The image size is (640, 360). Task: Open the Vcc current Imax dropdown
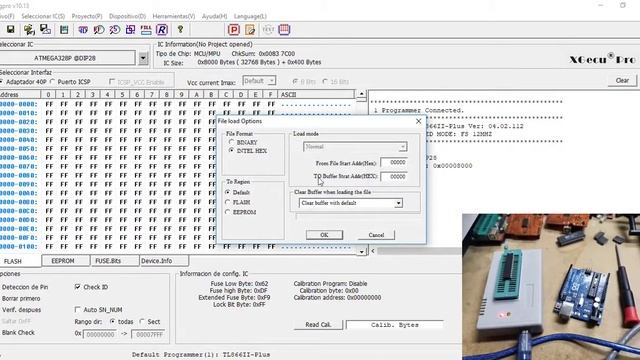(x=271, y=81)
